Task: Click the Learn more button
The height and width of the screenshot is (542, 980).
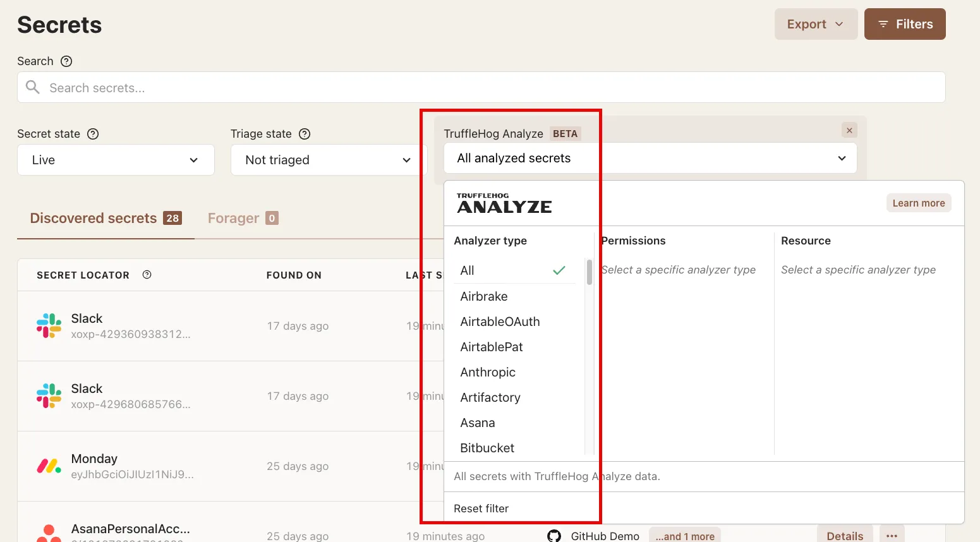Action: pos(919,203)
